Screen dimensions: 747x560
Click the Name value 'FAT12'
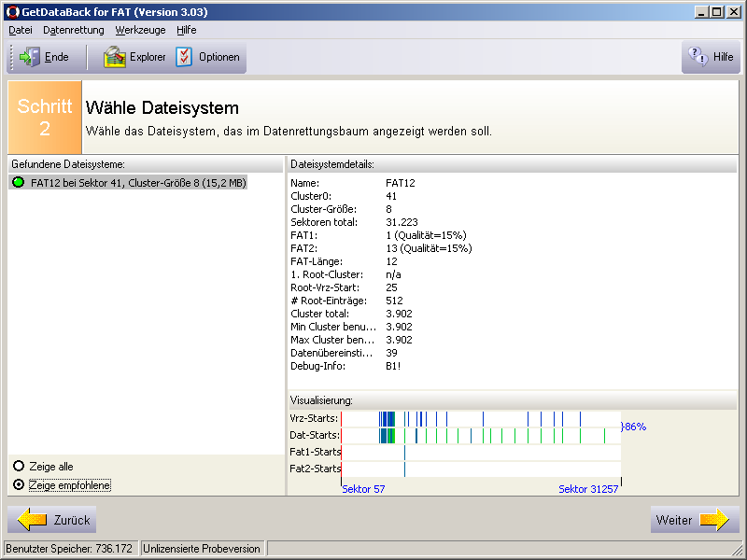401,183
